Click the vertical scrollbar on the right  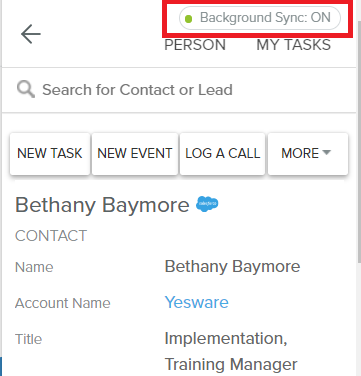tap(359, 142)
